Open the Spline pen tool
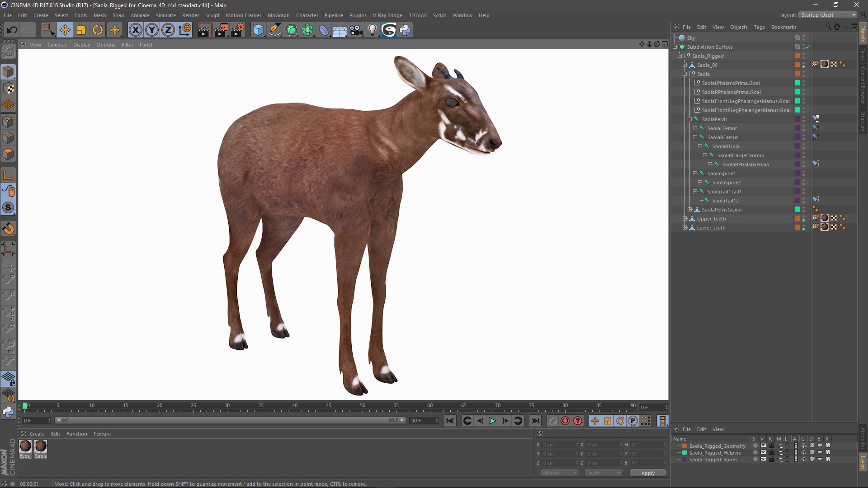 click(274, 30)
